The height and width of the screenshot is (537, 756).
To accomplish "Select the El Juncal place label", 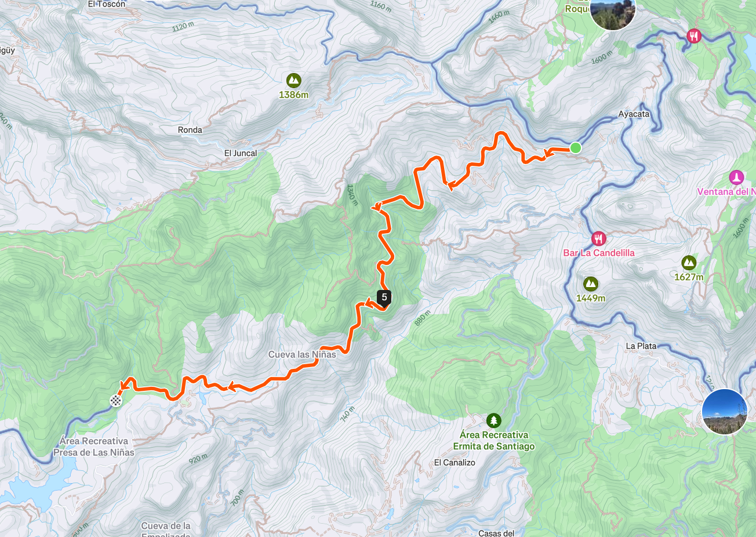I will (241, 154).
